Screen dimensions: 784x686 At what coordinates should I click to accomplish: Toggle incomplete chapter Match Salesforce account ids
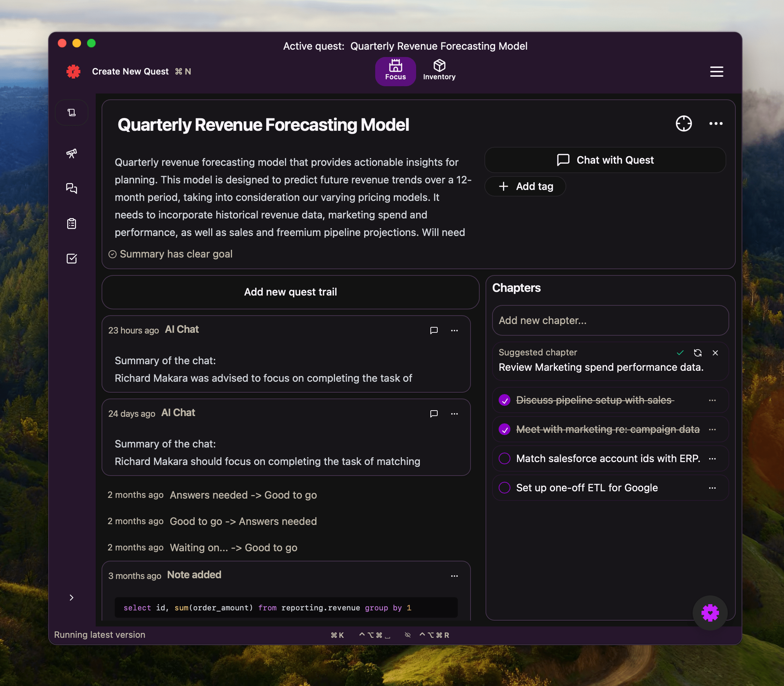point(504,459)
